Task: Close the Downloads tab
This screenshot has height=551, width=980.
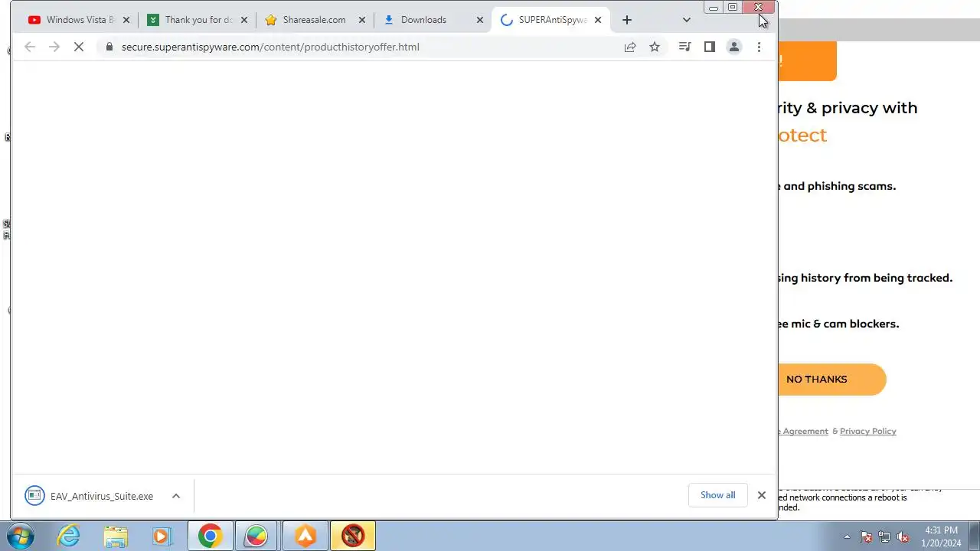Action: [480, 20]
